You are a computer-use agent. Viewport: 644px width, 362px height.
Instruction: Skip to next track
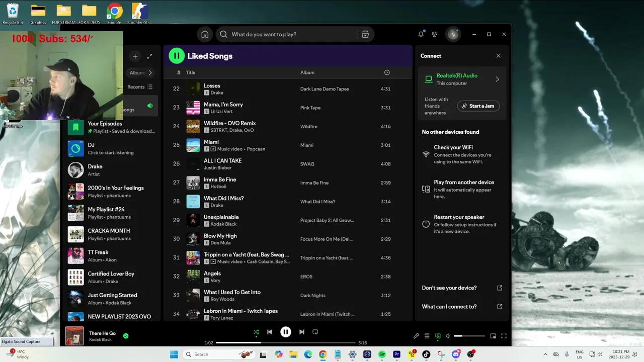[301, 332]
